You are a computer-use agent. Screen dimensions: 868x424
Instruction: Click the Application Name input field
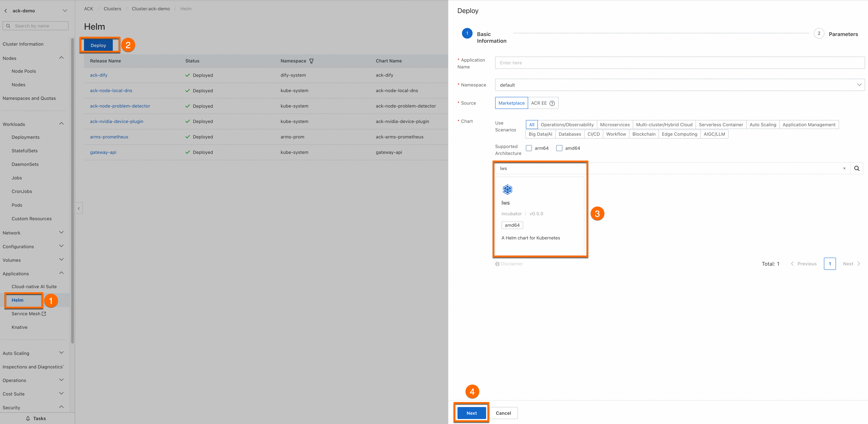[679, 63]
